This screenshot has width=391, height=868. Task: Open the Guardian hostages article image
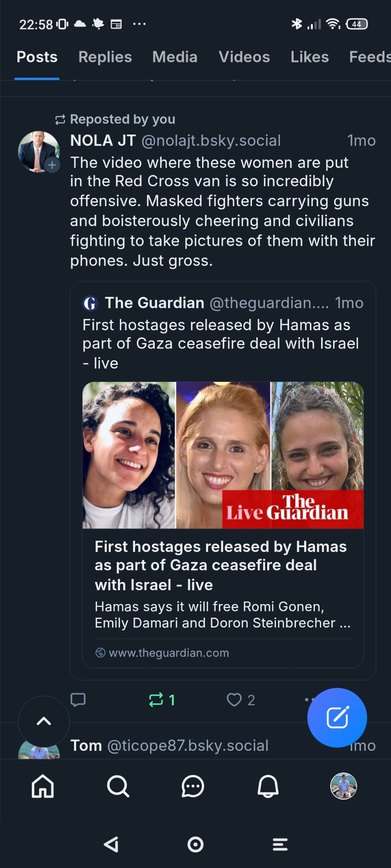223,455
